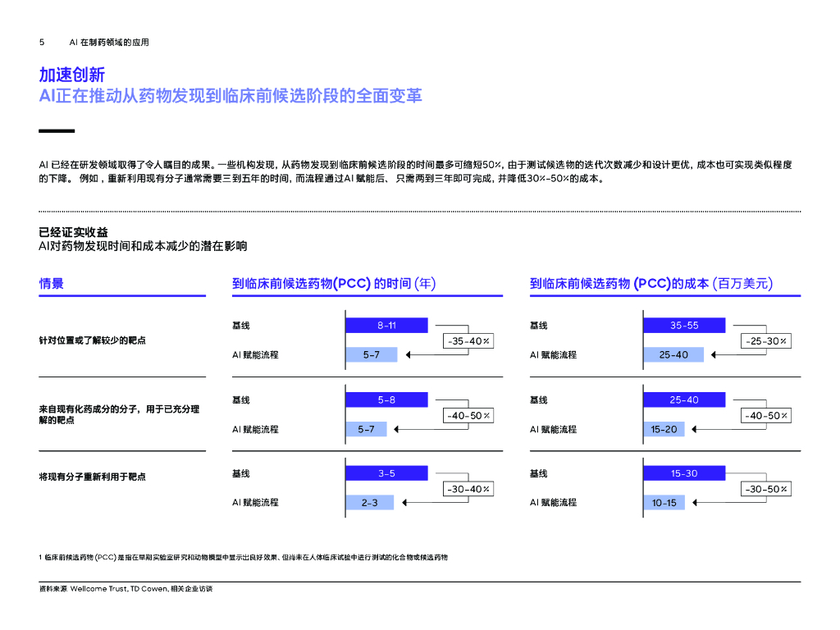The width and height of the screenshot is (840, 630).
Task: Click the '3-5' baseline time bar
Action: (387, 473)
